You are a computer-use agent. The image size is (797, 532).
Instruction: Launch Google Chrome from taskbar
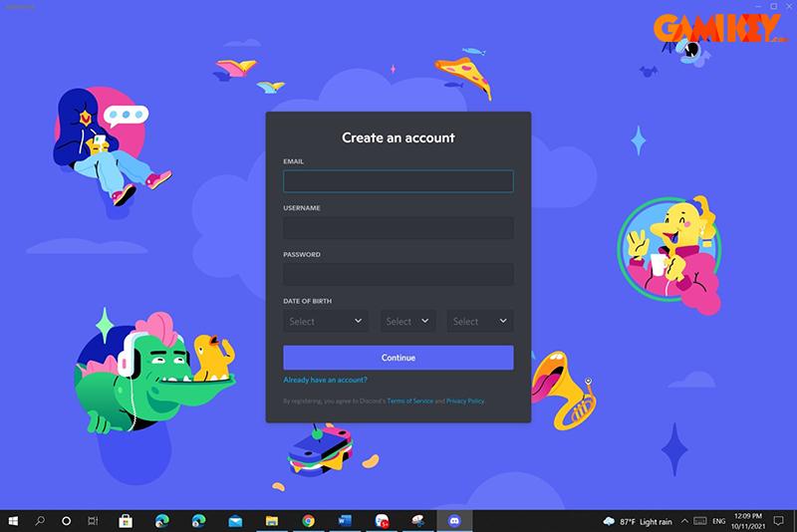coord(308,521)
